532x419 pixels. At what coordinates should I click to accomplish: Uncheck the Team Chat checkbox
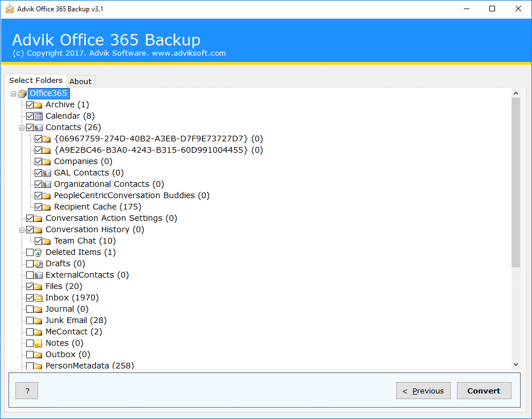click(38, 241)
